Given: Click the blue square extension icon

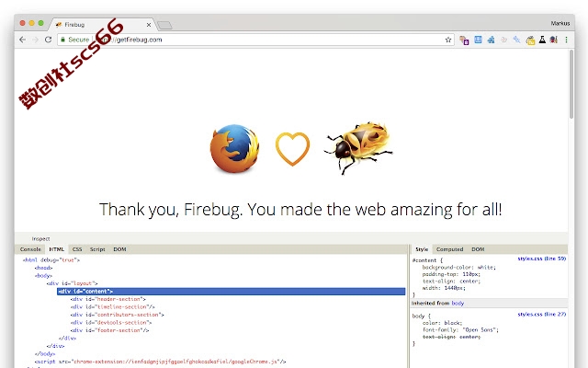Looking at the screenshot, I should pos(478,40).
